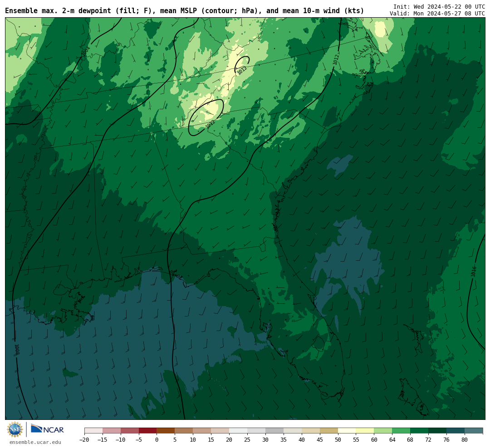The image size is (490, 448).
Task: Click the colorbar label 0
Action: click(157, 440)
